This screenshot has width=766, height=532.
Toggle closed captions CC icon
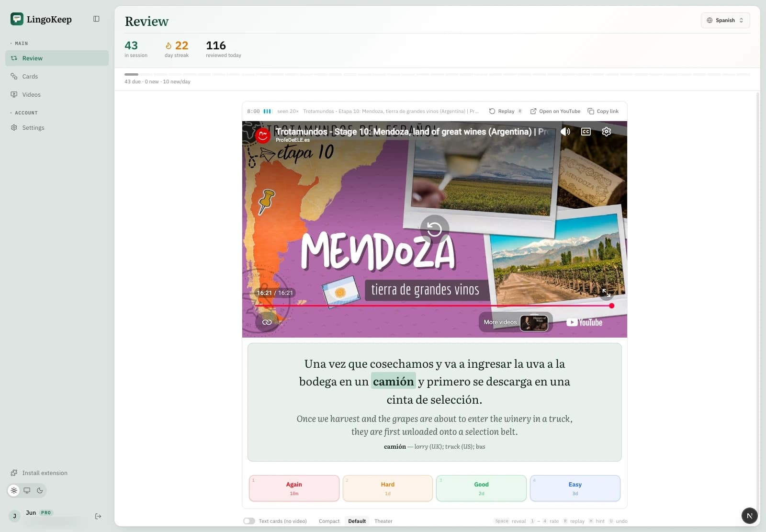(x=586, y=131)
